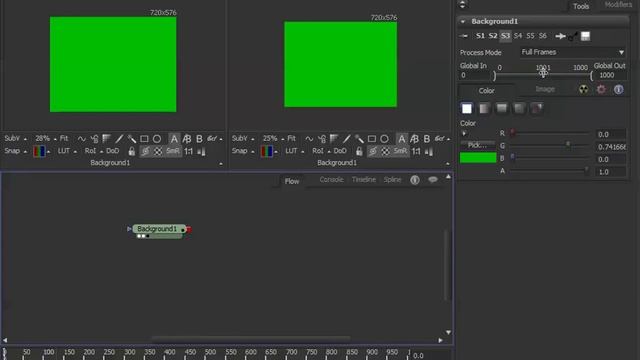Open the RoI dropdown arrow in left viewer

click(101, 152)
